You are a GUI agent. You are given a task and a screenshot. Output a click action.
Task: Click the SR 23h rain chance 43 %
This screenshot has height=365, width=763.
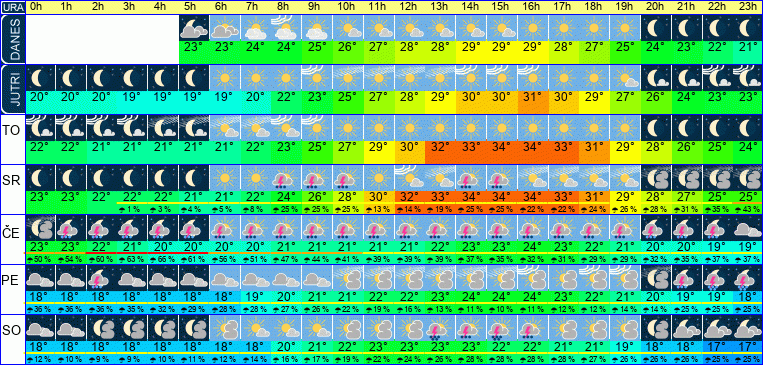(748, 209)
